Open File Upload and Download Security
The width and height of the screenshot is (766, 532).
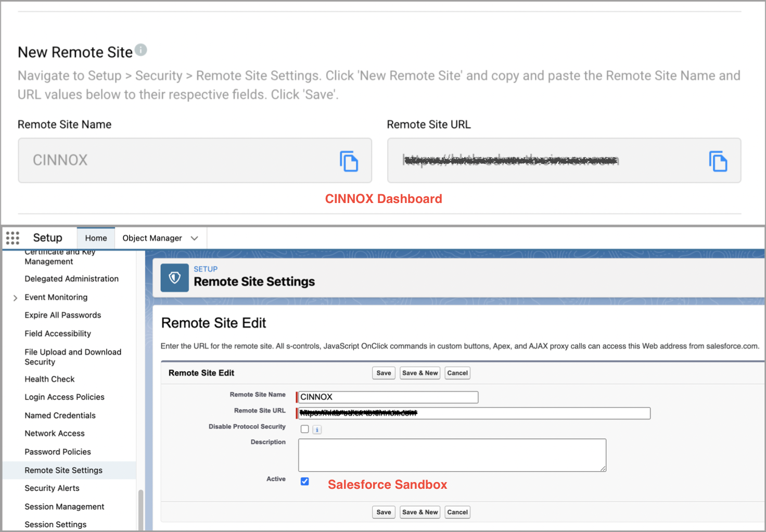point(73,357)
